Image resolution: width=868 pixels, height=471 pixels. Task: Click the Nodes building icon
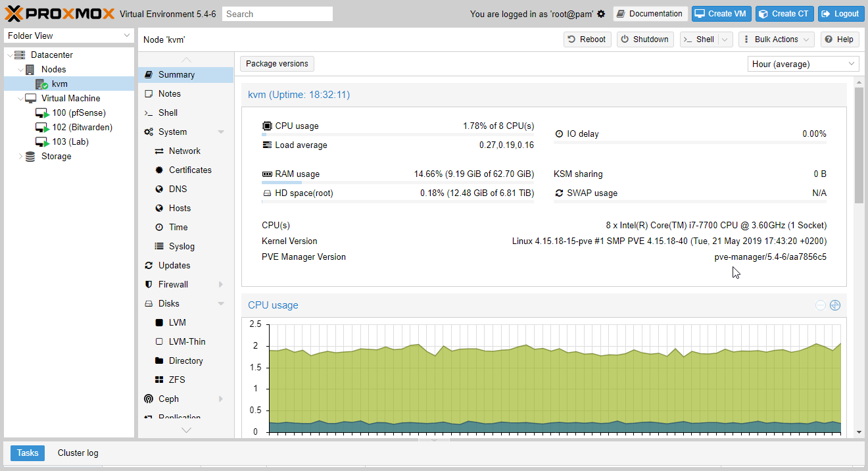(30, 70)
